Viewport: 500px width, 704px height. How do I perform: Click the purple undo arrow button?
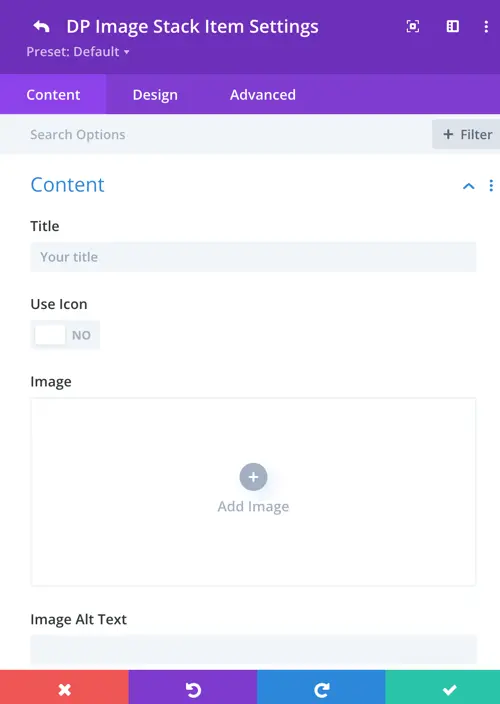click(x=193, y=687)
